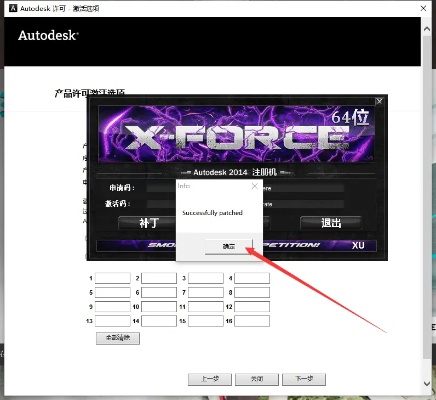Click the 上一步 previous step button

click(x=210, y=379)
